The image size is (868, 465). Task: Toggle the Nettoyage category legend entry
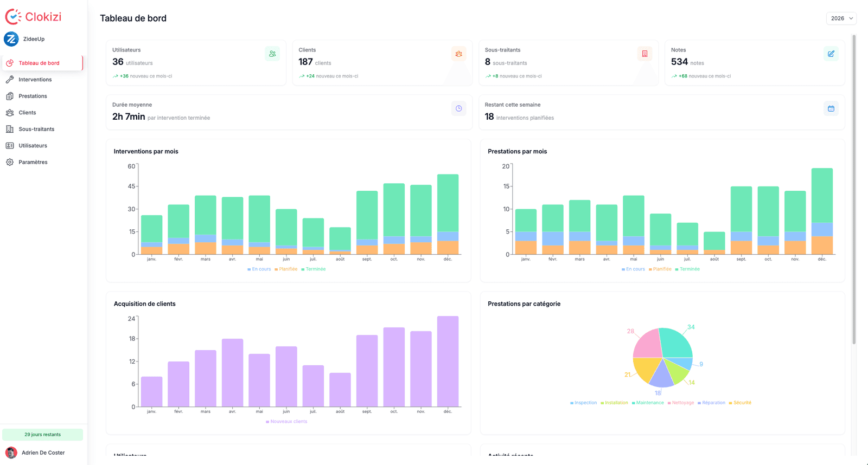coord(681,403)
